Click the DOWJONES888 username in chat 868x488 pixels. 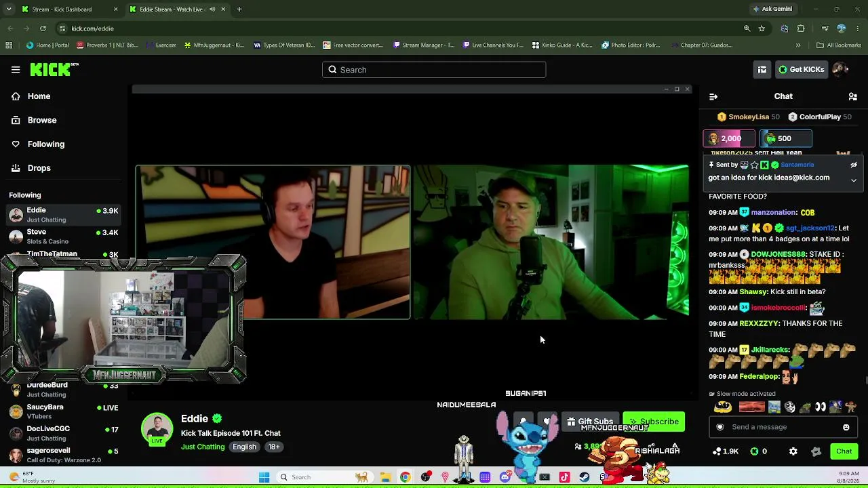[778, 254]
